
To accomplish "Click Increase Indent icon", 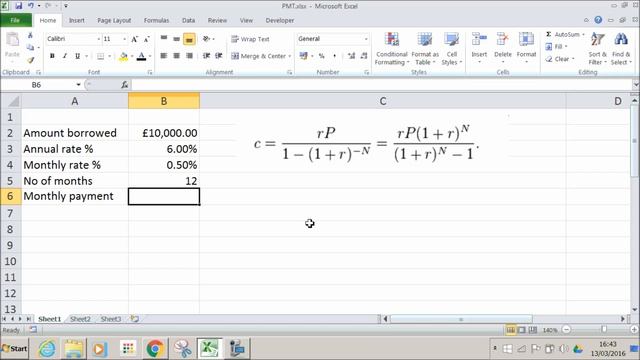I will click(219, 56).
